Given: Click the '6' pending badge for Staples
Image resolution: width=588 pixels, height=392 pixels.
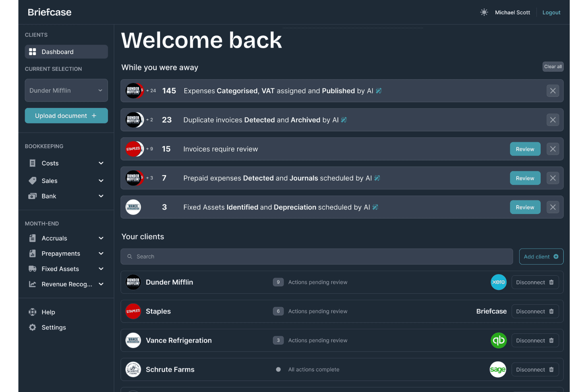Looking at the screenshot, I should coord(278,311).
